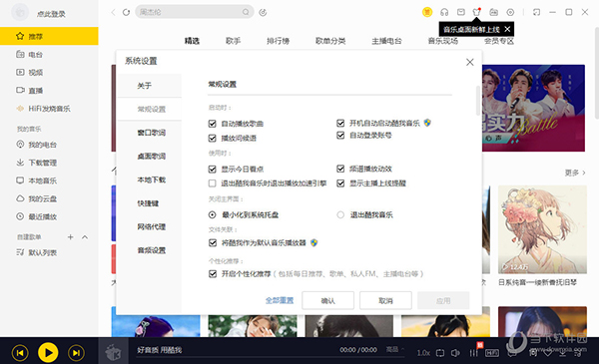599x364 pixels.
Task: Open the 高品 audio quality dropdown
Action: [x=394, y=349]
